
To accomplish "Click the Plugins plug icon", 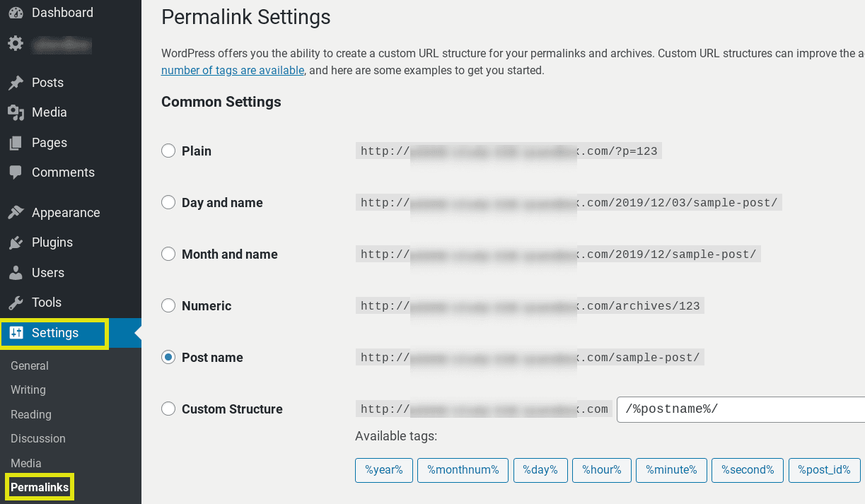I will [x=16, y=242].
